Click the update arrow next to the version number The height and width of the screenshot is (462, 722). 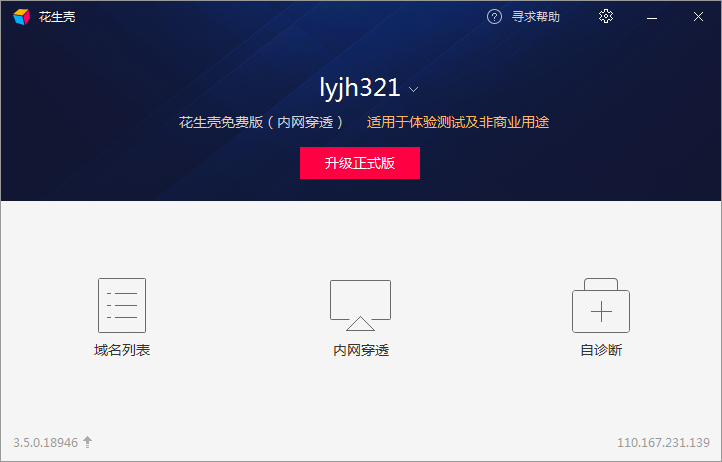[x=87, y=442]
